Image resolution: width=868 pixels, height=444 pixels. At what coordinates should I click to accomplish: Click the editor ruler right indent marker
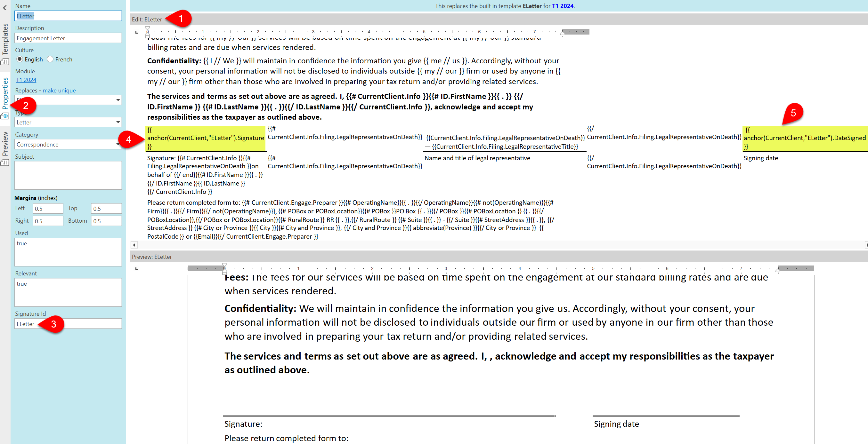[x=562, y=33]
